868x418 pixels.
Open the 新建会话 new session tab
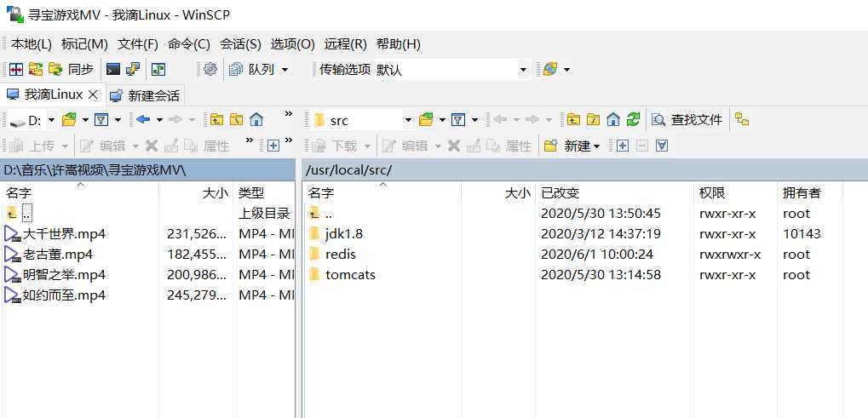click(x=145, y=95)
